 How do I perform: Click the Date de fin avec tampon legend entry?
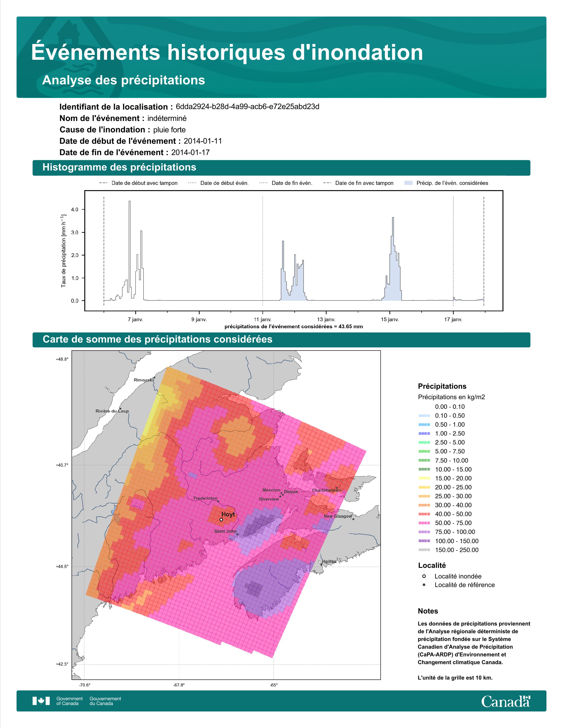(x=358, y=183)
